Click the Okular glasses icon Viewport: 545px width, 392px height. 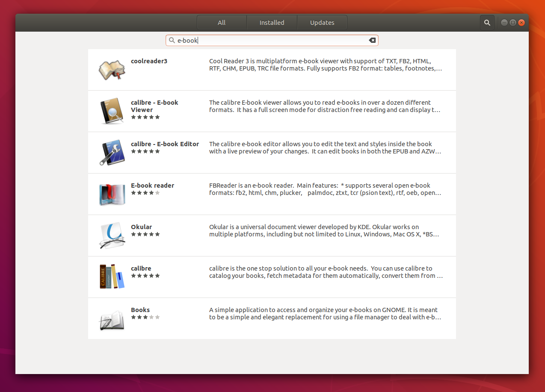112,236
